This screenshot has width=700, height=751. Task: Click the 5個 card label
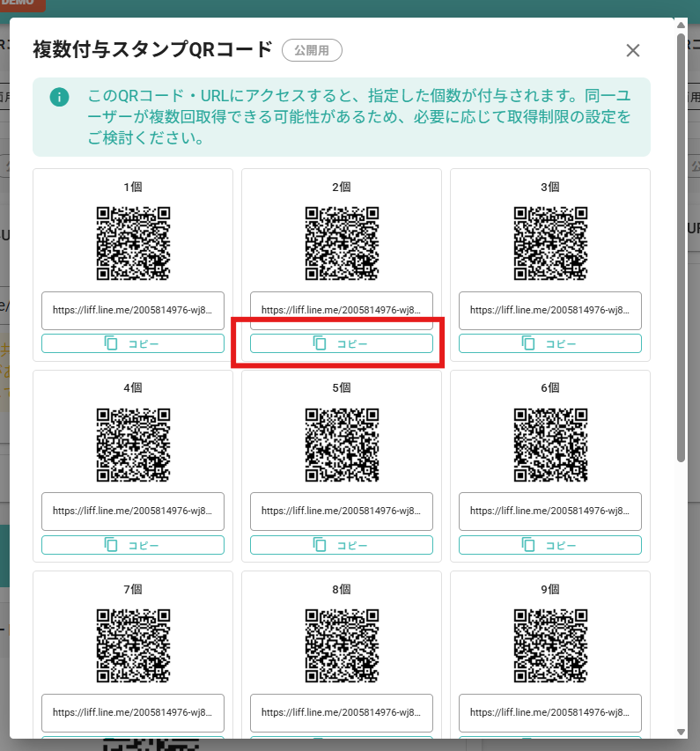pos(342,387)
